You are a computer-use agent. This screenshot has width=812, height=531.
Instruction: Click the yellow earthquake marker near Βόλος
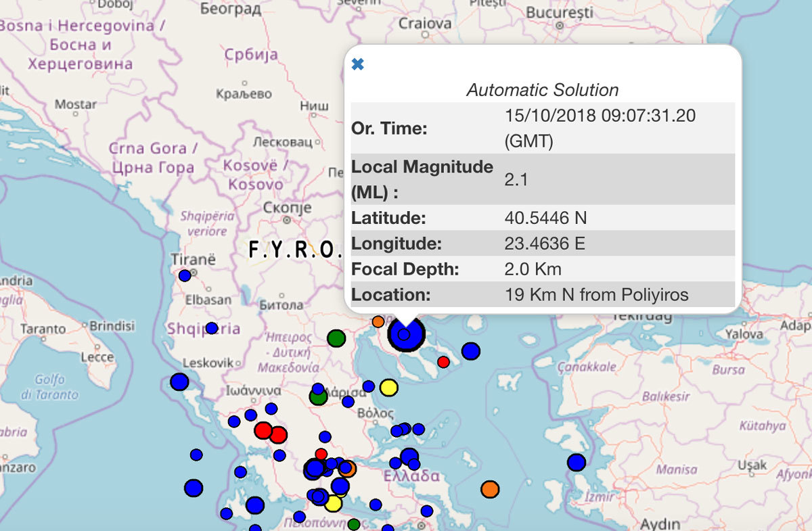[388, 388]
